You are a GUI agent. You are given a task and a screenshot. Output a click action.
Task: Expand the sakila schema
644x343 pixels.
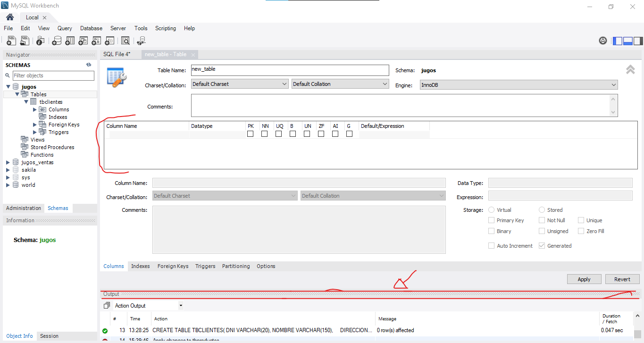click(8, 170)
